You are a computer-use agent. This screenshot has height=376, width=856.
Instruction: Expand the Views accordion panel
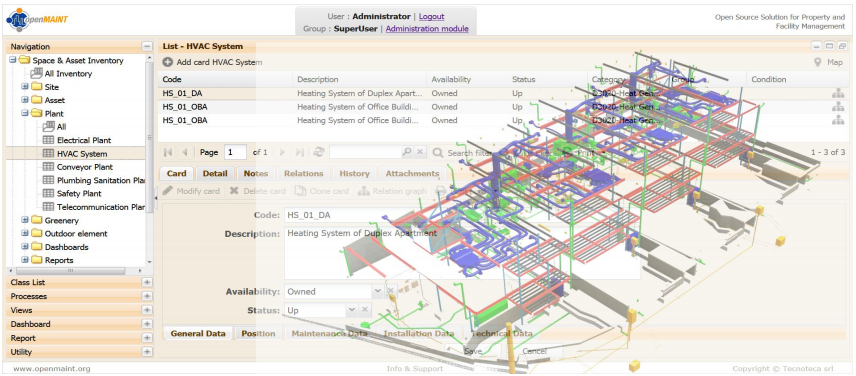pyautogui.click(x=146, y=310)
